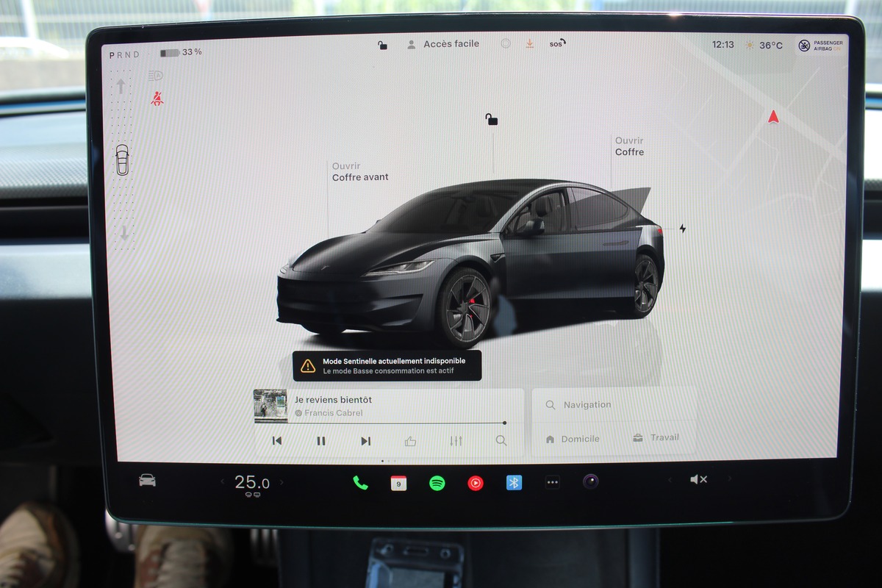
Task: Open audio equalizer settings
Action: click(x=456, y=441)
